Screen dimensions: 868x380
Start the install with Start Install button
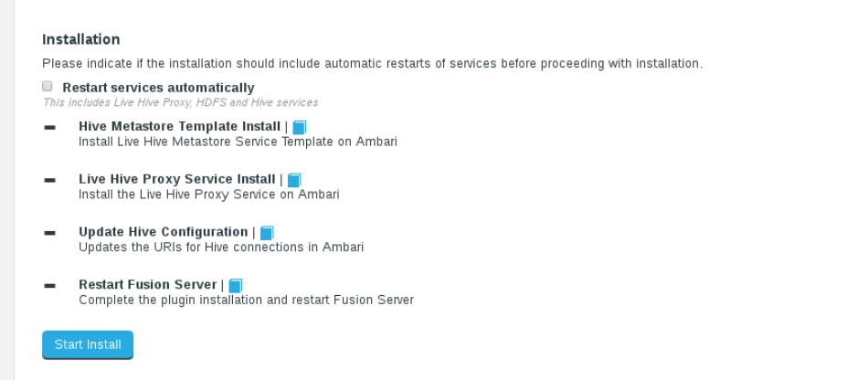coord(88,344)
